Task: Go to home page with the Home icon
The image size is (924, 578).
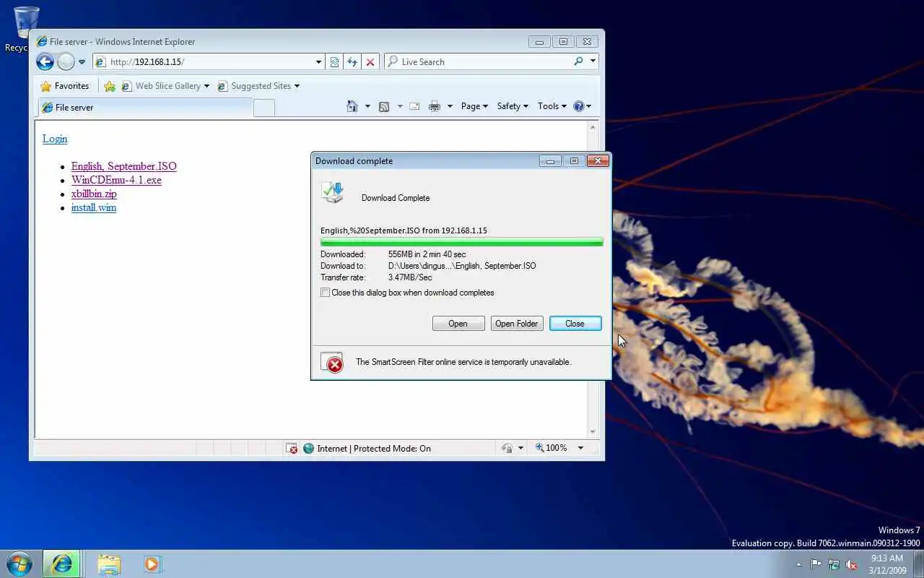Action: point(352,106)
